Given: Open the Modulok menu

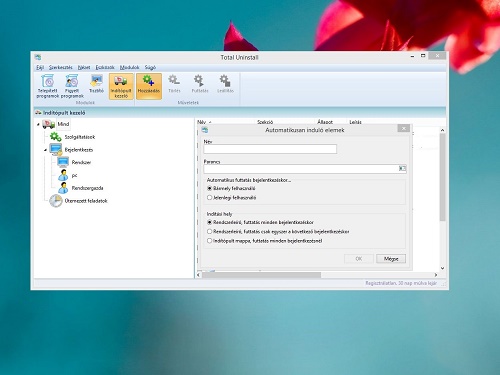Looking at the screenshot, I should (x=129, y=67).
